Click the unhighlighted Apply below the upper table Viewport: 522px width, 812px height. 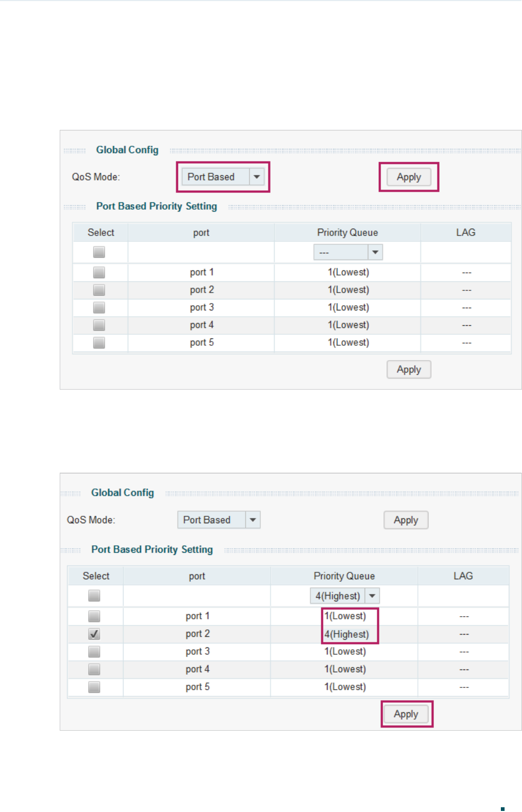(x=408, y=370)
